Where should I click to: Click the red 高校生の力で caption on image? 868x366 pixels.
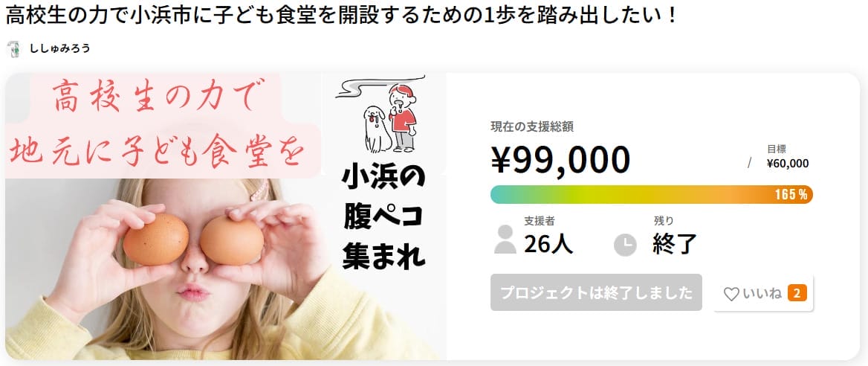pyautogui.click(x=156, y=97)
